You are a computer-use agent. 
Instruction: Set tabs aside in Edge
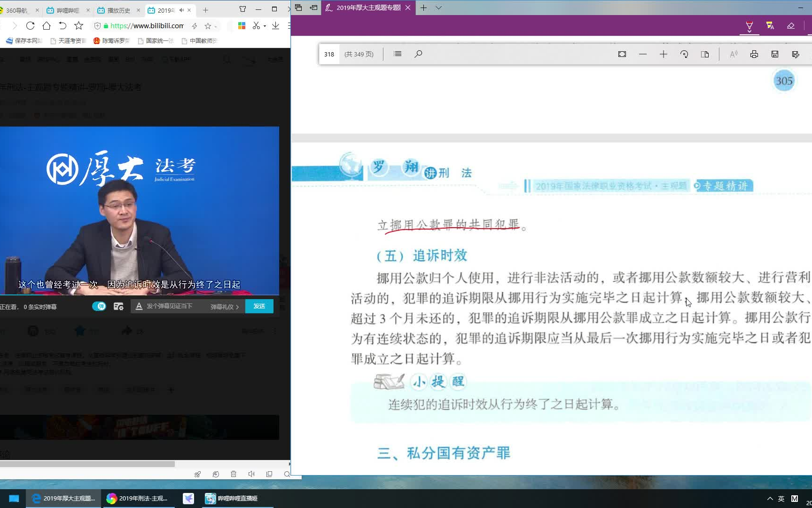[313, 8]
